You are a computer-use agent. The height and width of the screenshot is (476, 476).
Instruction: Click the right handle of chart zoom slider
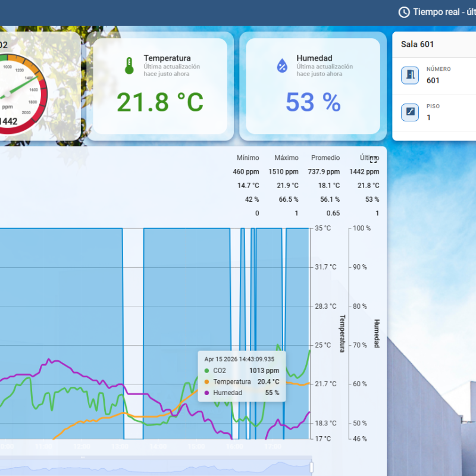tap(312, 466)
